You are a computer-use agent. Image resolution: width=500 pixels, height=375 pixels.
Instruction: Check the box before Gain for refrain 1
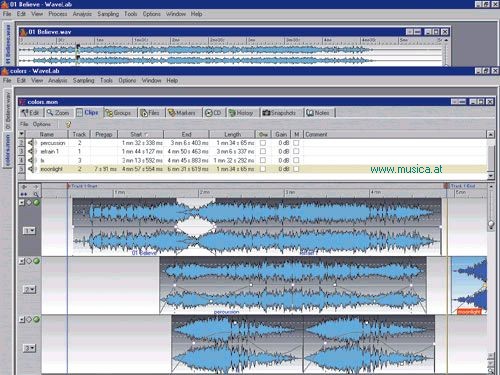[x=263, y=151]
